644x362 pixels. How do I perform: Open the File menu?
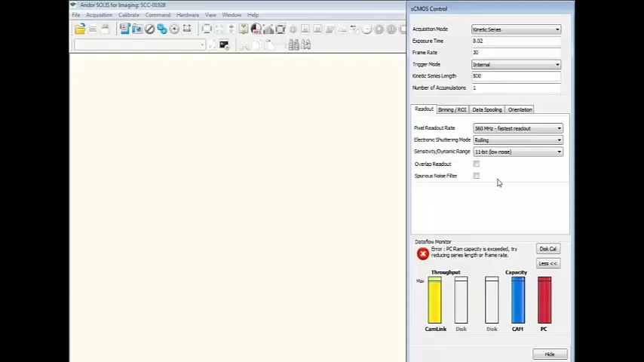(x=76, y=15)
